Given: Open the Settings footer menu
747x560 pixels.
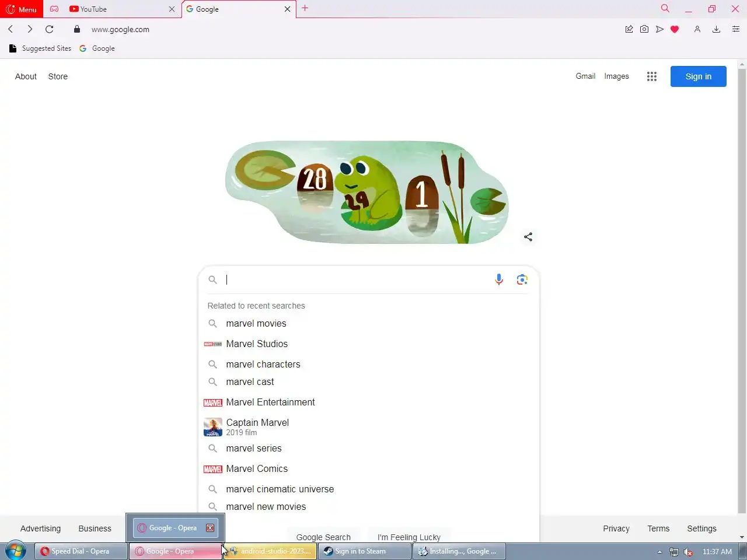Looking at the screenshot, I should click(x=701, y=528).
